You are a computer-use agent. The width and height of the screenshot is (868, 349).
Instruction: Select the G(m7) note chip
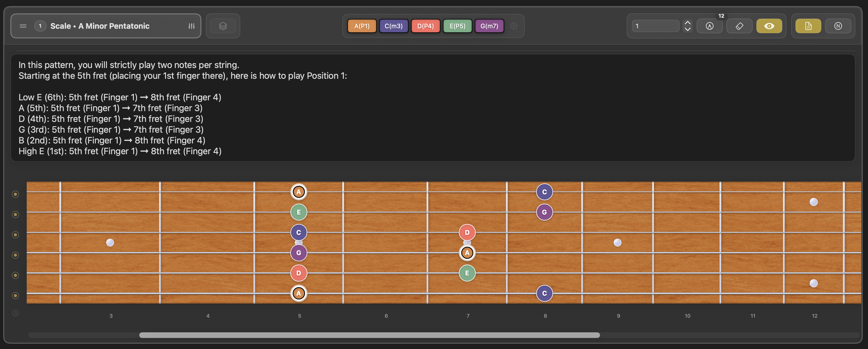pyautogui.click(x=489, y=26)
